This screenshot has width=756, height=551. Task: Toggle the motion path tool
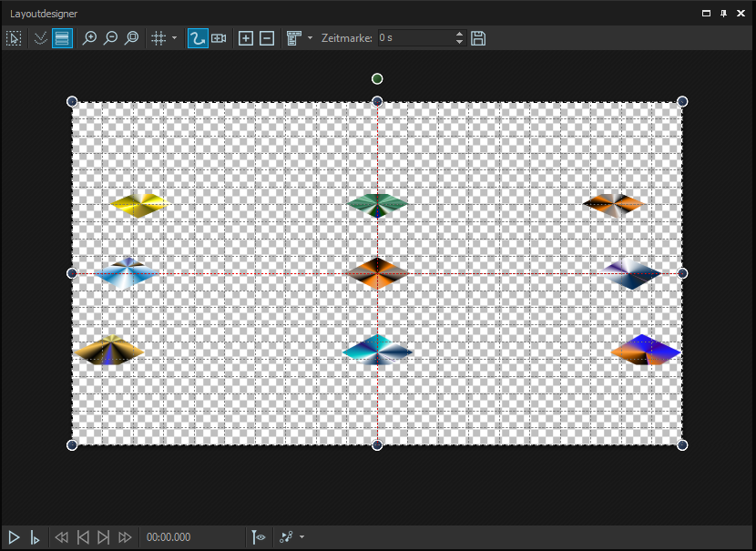click(x=197, y=38)
